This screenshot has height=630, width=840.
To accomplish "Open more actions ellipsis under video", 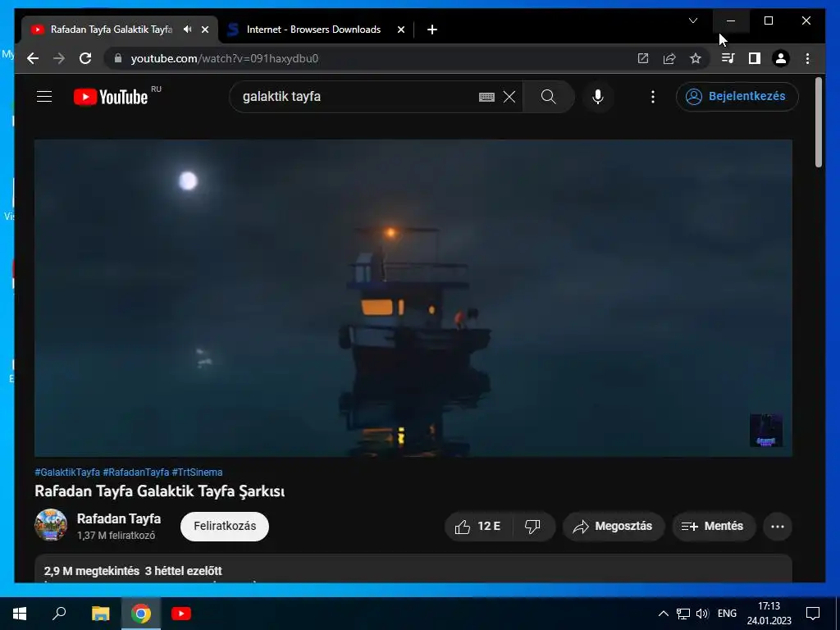I will click(778, 527).
